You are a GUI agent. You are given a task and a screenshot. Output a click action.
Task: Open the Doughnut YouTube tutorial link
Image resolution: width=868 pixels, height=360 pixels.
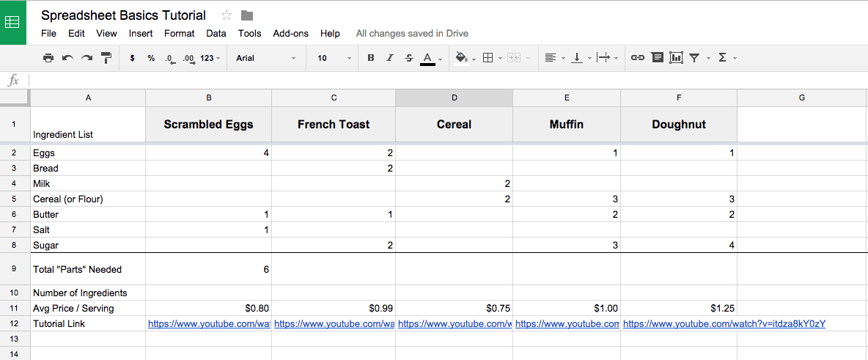[724, 323]
